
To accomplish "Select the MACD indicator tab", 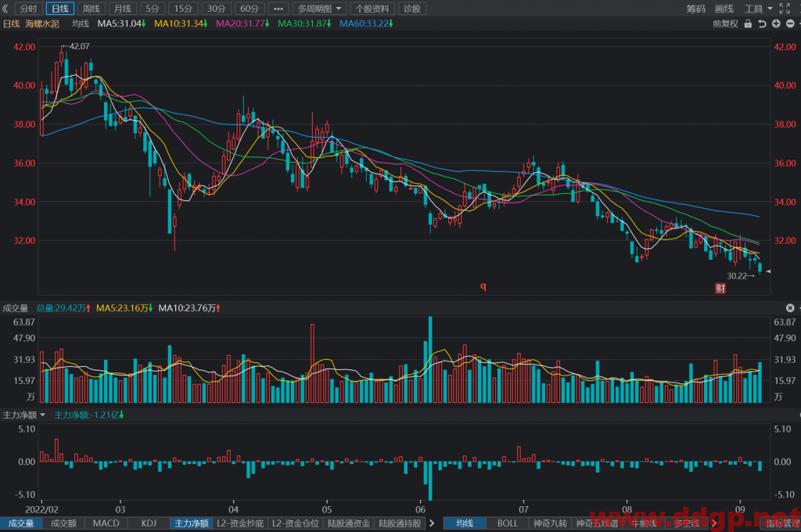I will tap(106, 523).
